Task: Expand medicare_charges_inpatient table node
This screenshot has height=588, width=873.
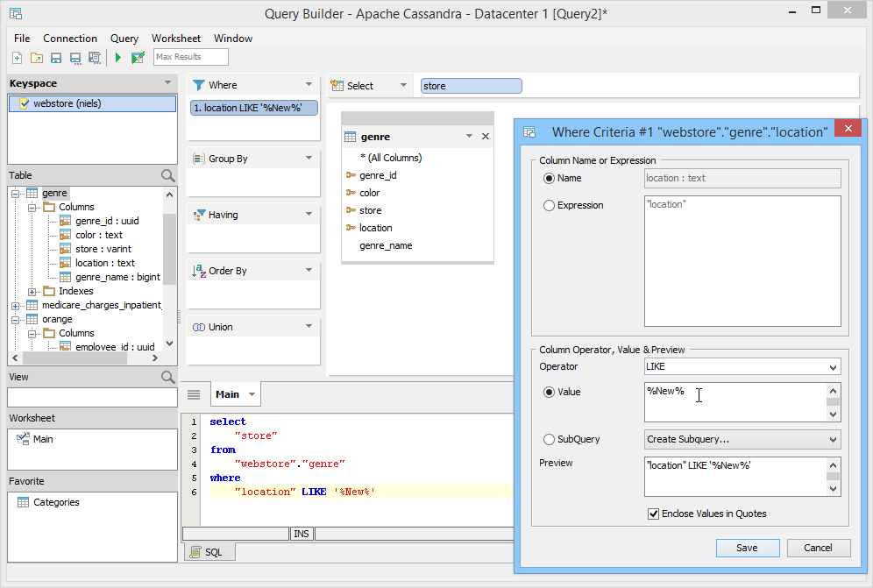Action: coord(15,306)
